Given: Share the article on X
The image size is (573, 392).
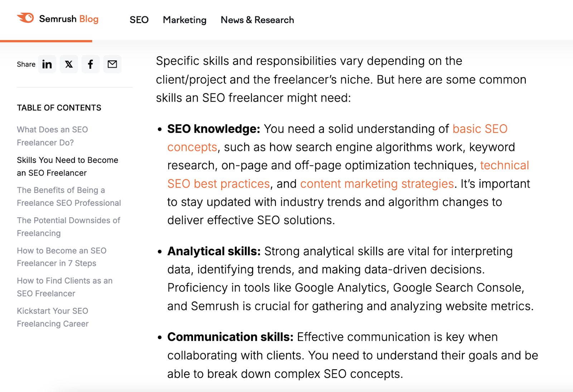Looking at the screenshot, I should [69, 64].
